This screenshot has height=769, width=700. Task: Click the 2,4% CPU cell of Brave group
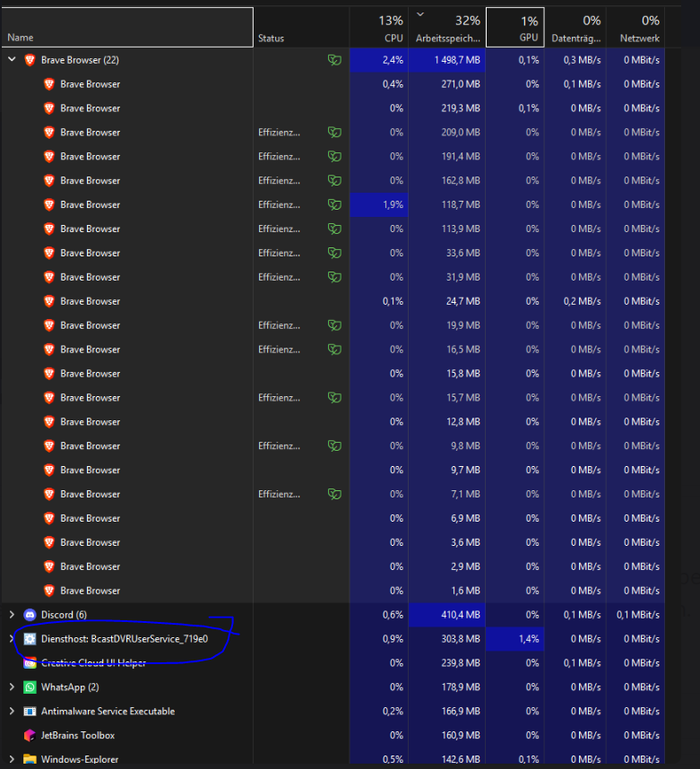tap(379, 60)
